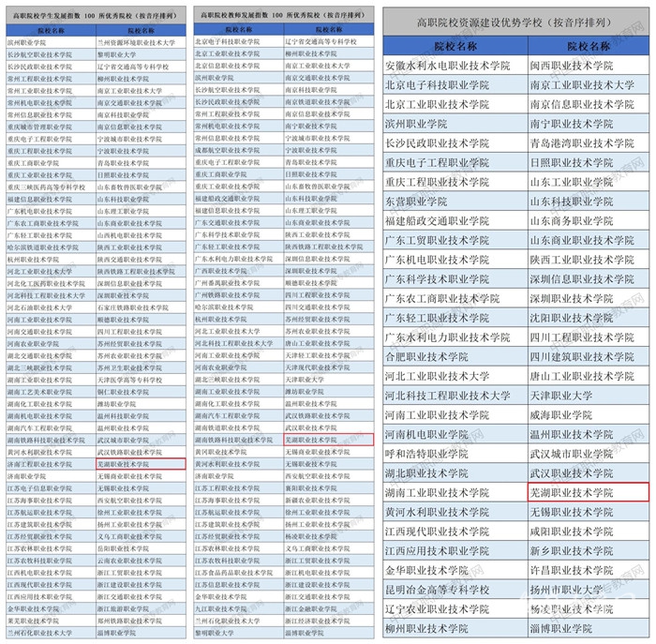Select 辽宁农业职业技术学院 cell
This screenshot has height=644, width=656.
[455, 609]
